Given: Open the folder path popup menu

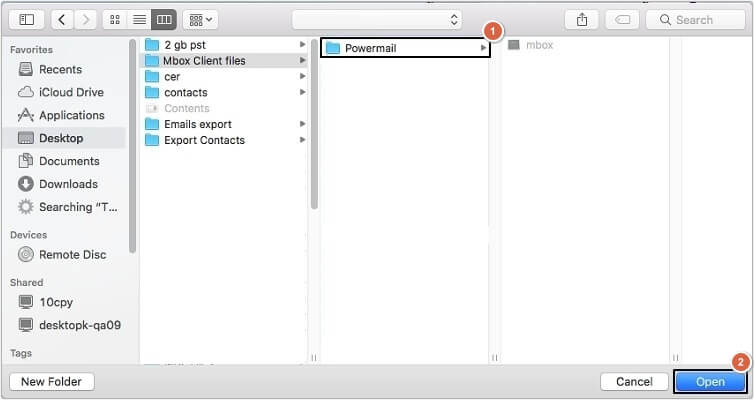Looking at the screenshot, I should point(377,20).
